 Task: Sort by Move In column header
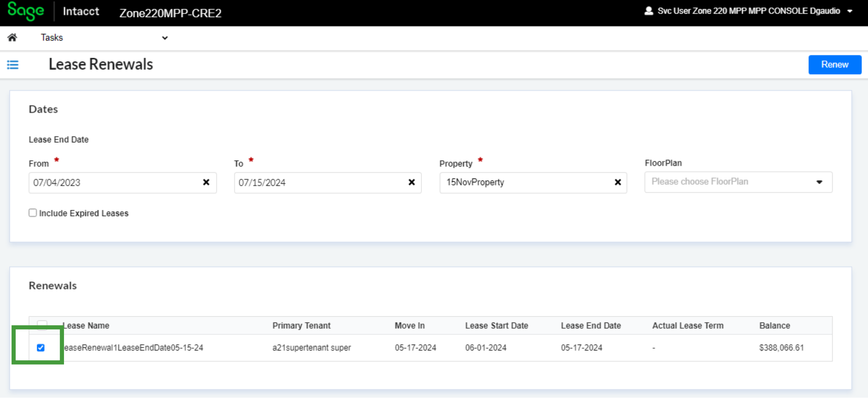tap(409, 325)
